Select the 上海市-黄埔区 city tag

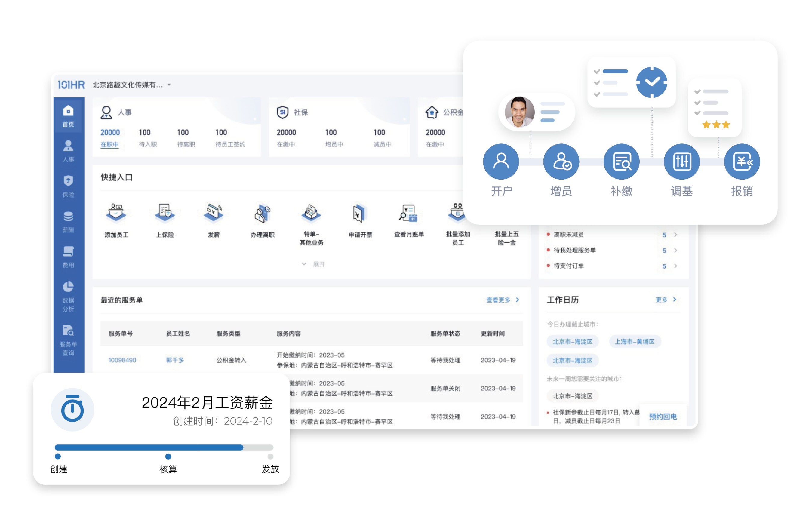(x=634, y=341)
